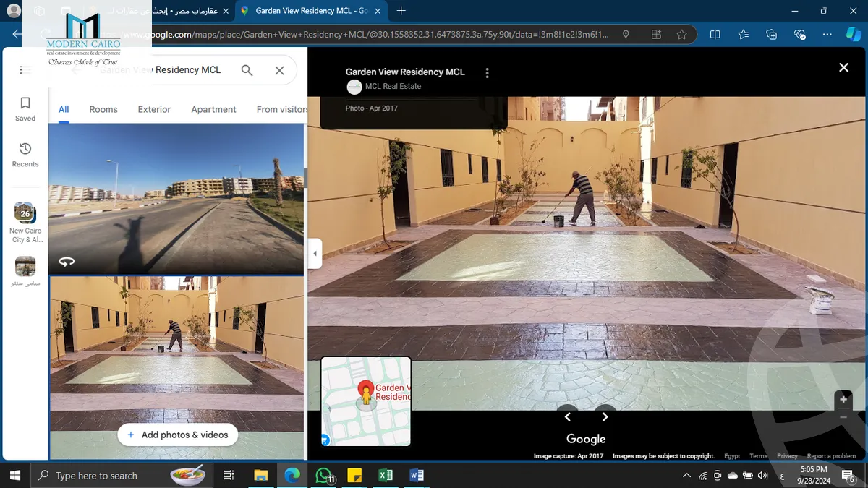
Task: Open Excel from the taskbar
Action: (386, 475)
